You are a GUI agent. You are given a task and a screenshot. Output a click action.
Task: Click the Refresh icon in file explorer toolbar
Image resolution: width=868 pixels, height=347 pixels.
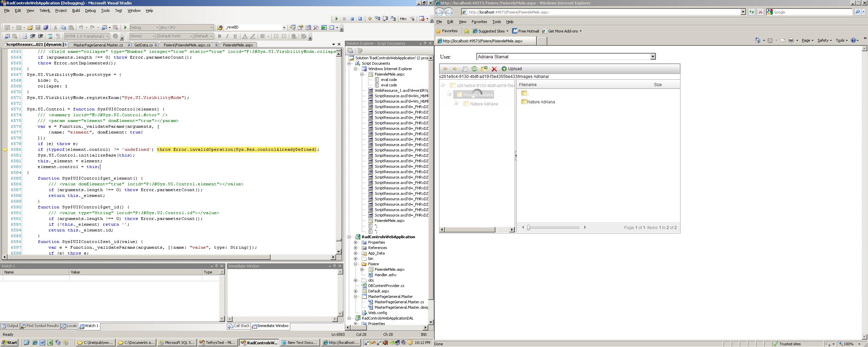(474, 69)
